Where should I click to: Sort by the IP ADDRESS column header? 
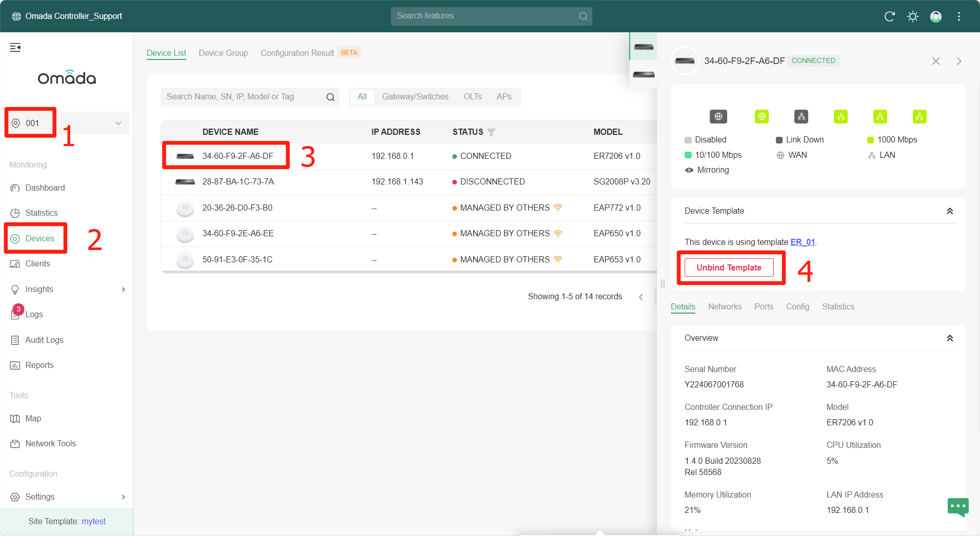click(x=396, y=132)
